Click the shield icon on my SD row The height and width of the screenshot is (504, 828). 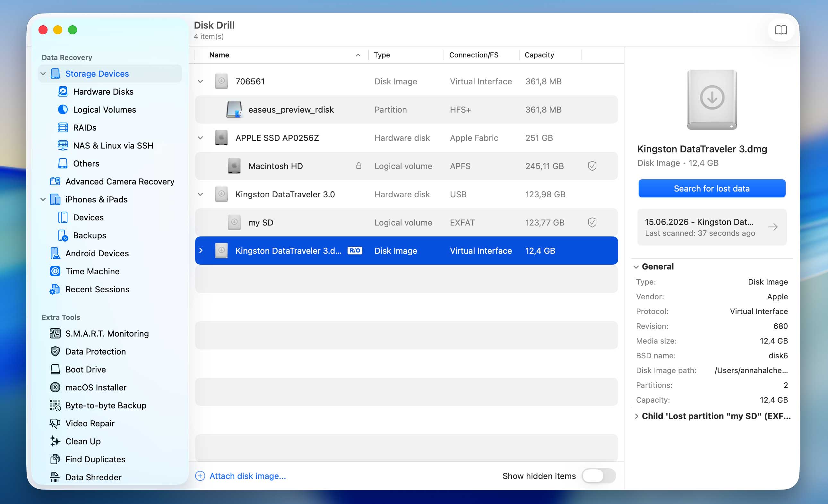point(592,222)
